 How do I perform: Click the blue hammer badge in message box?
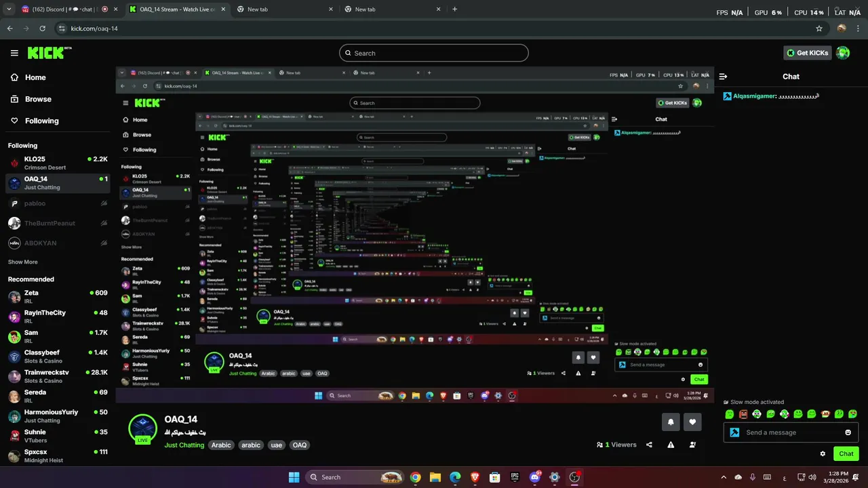[734, 432]
